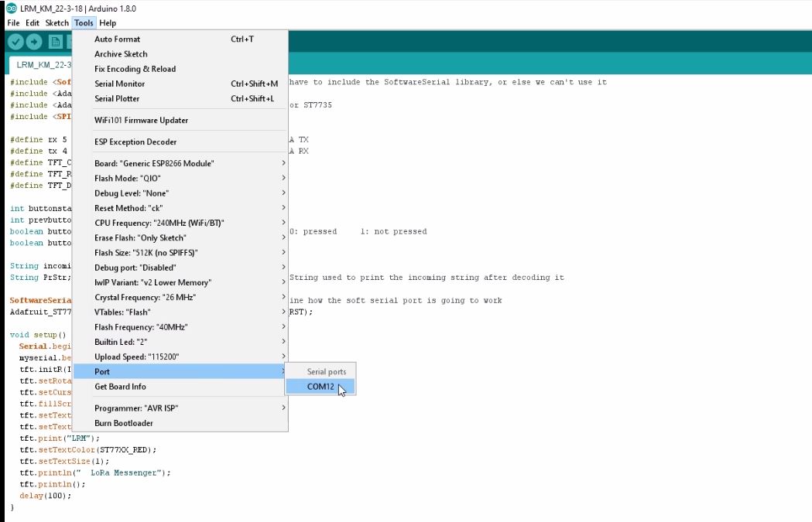The width and height of the screenshot is (812, 522).
Task: Switch to the LRM_KM_22-3 sketch tab
Action: tap(40, 65)
